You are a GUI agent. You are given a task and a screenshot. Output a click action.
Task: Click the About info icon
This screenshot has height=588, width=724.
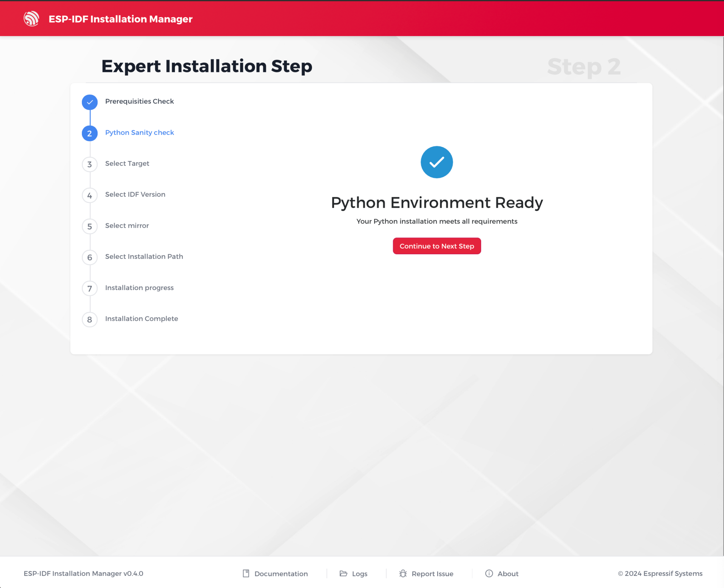[x=489, y=573]
